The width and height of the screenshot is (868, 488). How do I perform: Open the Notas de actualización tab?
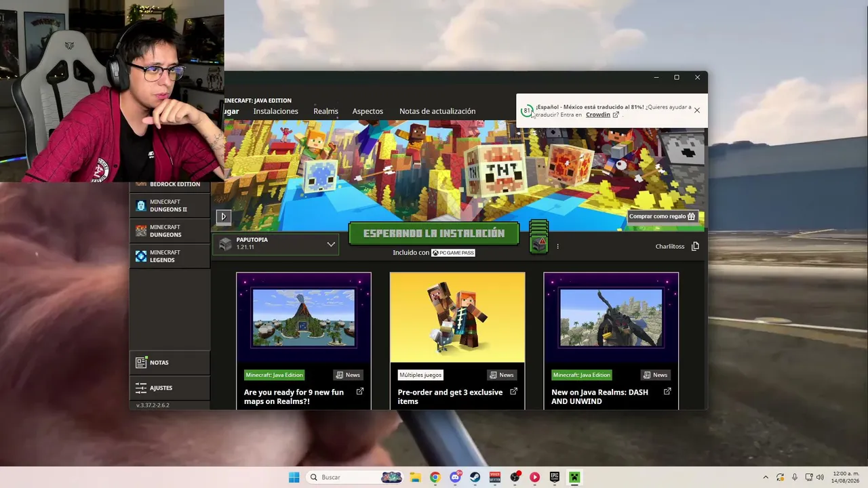tap(437, 111)
